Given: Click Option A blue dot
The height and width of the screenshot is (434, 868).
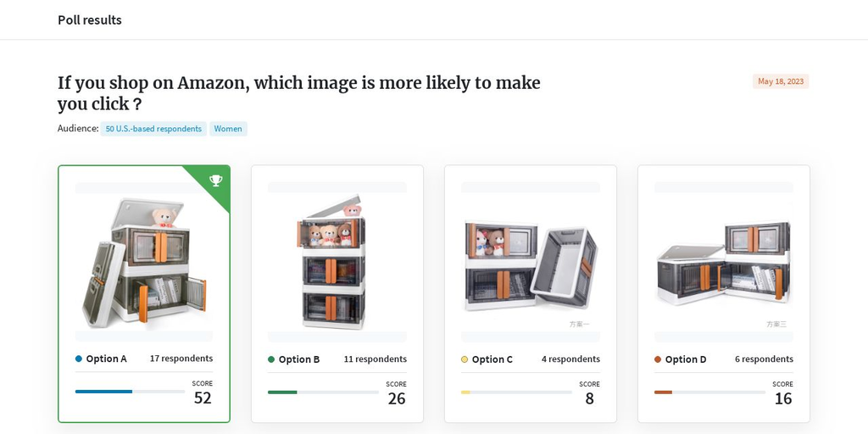Looking at the screenshot, I should 79,359.
